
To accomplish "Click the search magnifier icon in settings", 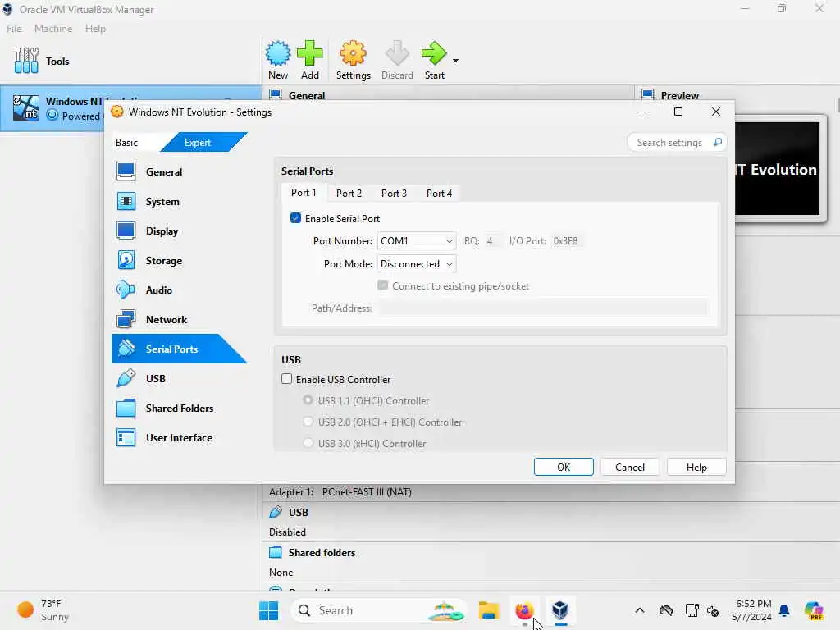I will coord(717,142).
